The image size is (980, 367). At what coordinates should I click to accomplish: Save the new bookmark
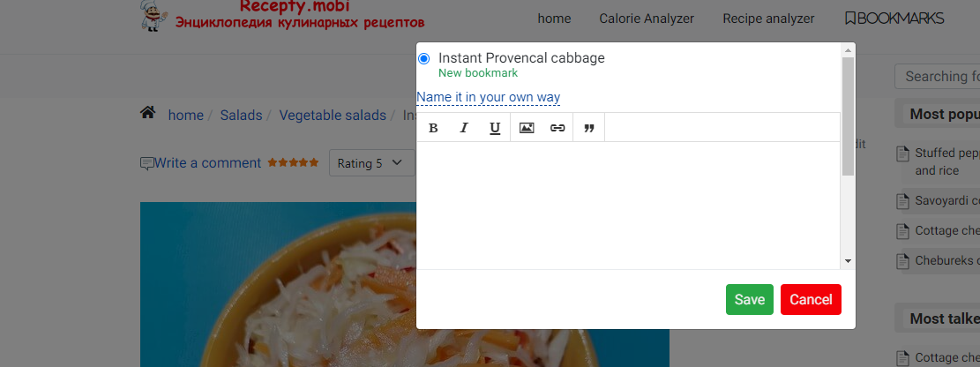point(749,300)
